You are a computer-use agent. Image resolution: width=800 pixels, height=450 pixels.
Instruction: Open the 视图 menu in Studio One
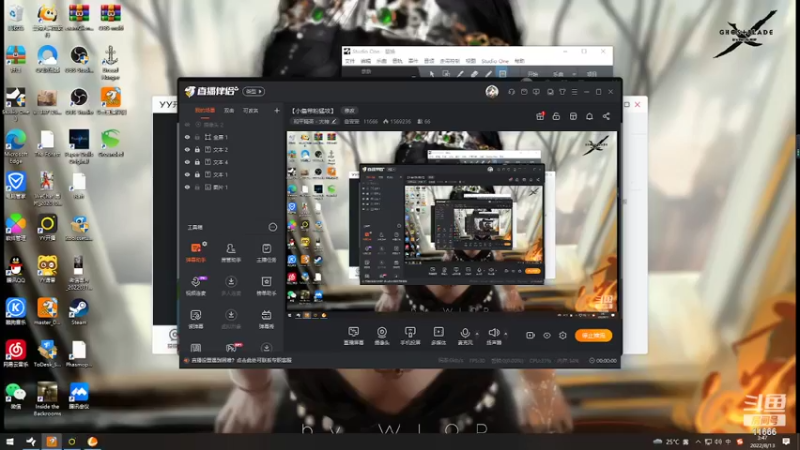pos(471,61)
